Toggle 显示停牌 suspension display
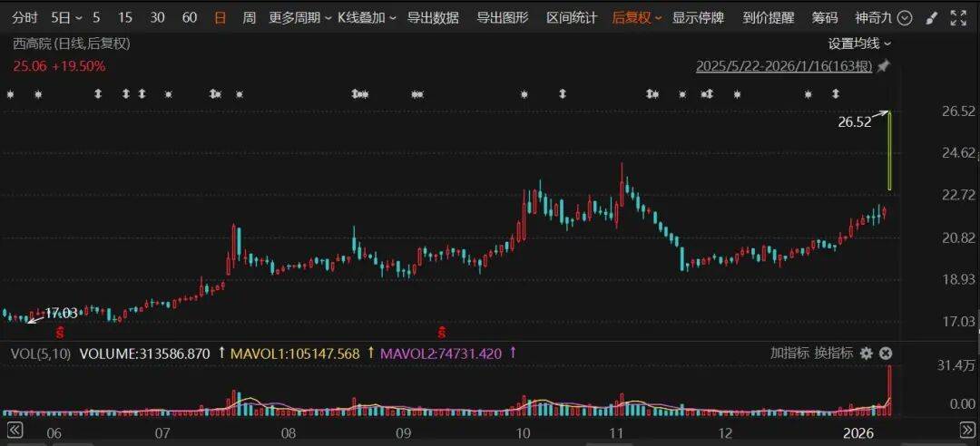 698,17
